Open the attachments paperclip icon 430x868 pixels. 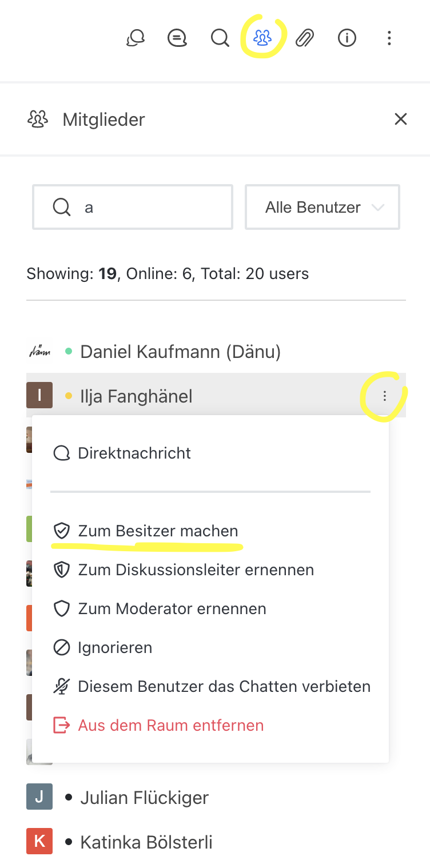305,38
